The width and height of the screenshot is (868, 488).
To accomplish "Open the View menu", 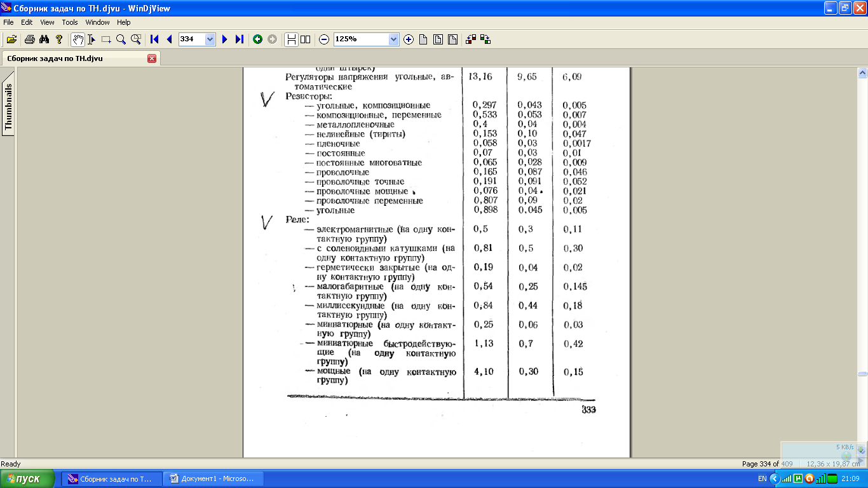I will [x=48, y=22].
